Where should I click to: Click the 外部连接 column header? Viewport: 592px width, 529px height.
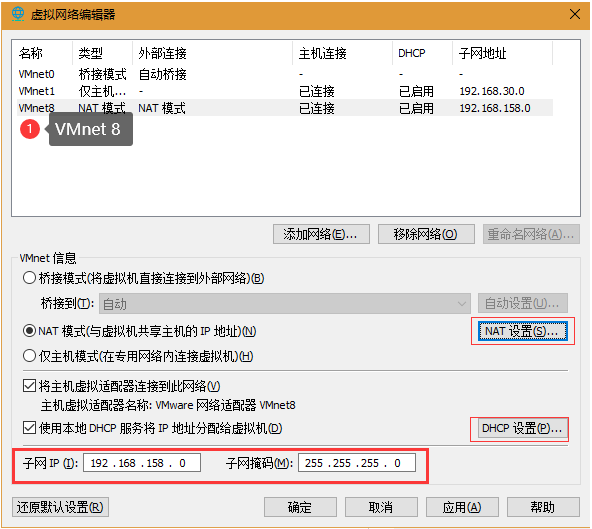point(213,53)
